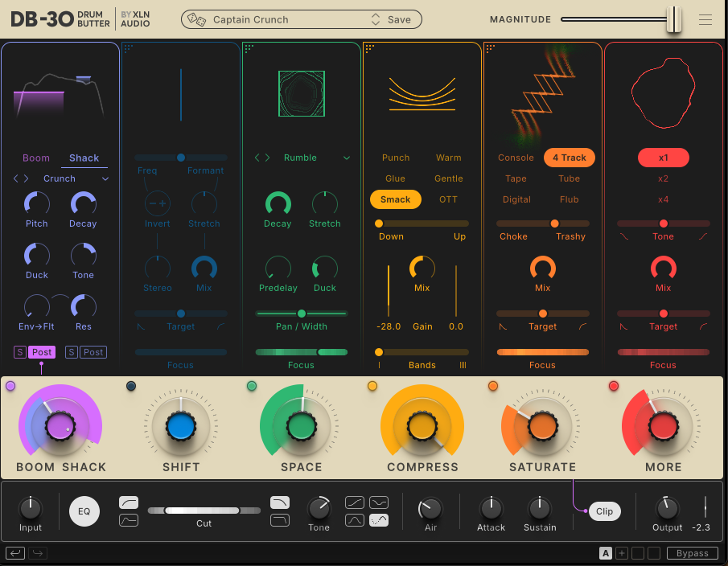Open the Captain Crunch preset selector arrows
The height and width of the screenshot is (566, 728).
pos(376,19)
